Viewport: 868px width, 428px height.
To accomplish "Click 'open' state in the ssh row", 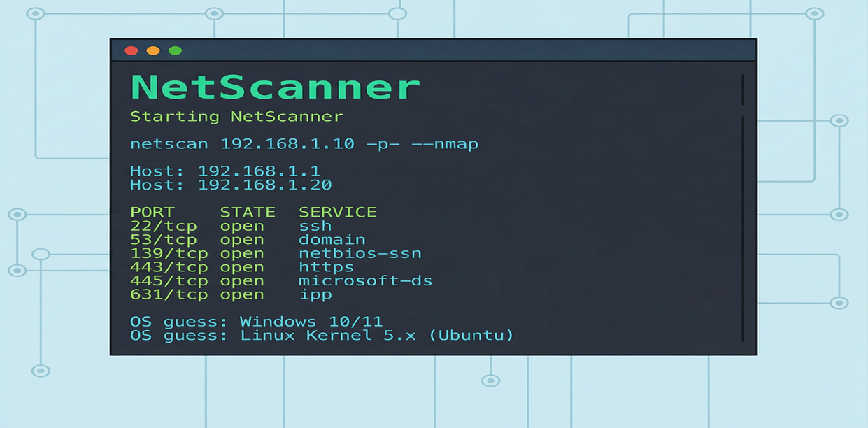I will 242,227.
